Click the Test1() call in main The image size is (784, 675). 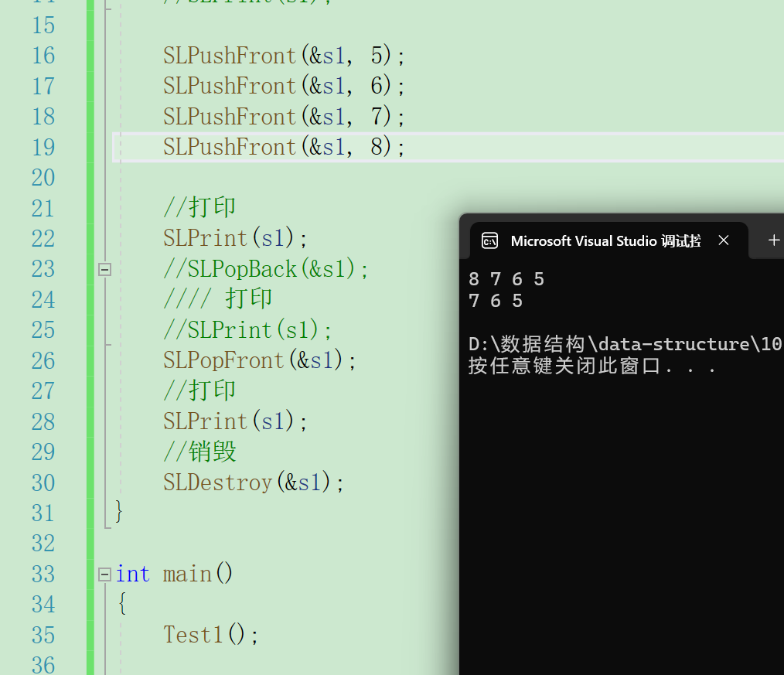tap(210, 635)
